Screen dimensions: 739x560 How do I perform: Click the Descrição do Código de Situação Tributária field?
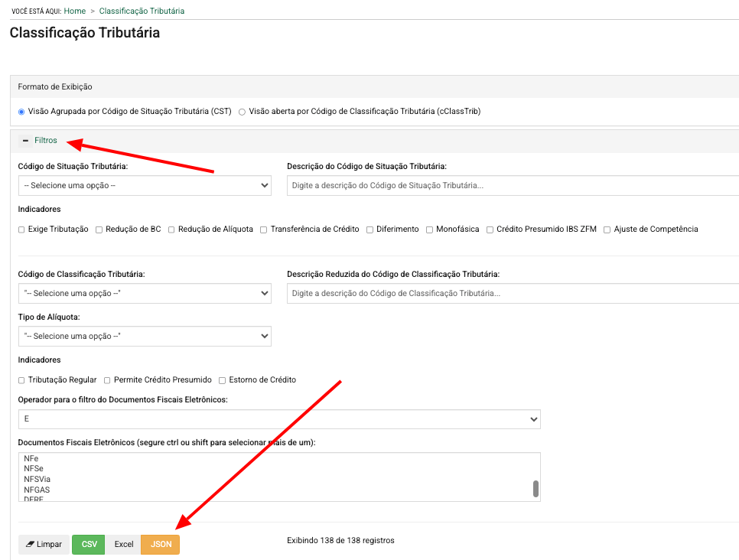[x=513, y=185]
